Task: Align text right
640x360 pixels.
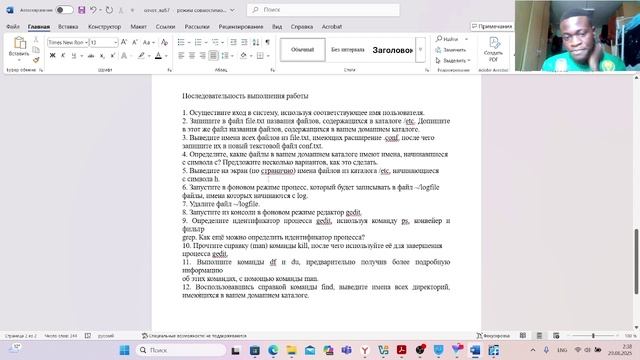Action: (203, 56)
